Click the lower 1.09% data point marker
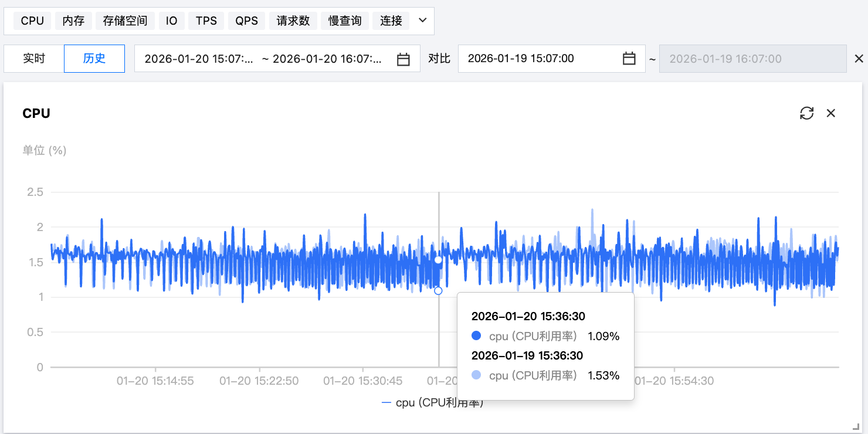 pos(438,290)
